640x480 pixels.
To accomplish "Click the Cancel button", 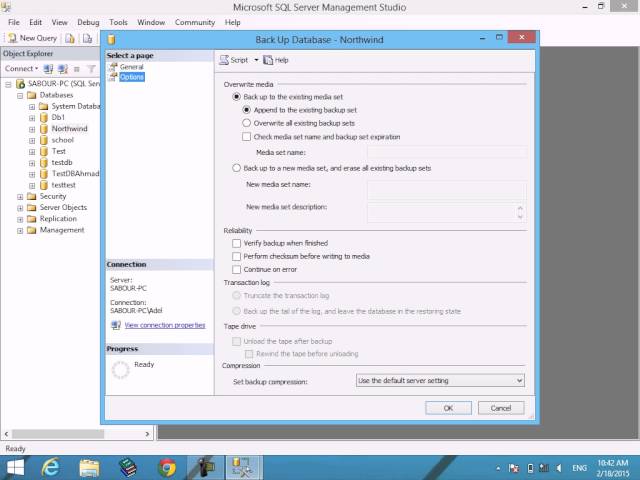I will tap(501, 408).
